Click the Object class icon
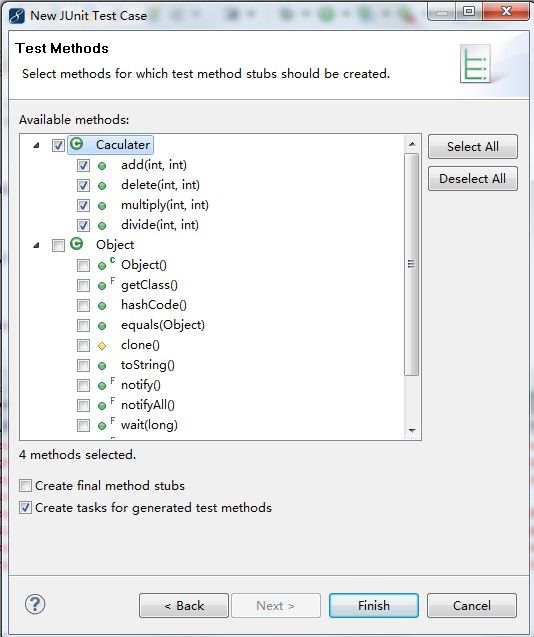534x637 pixels. [76, 244]
